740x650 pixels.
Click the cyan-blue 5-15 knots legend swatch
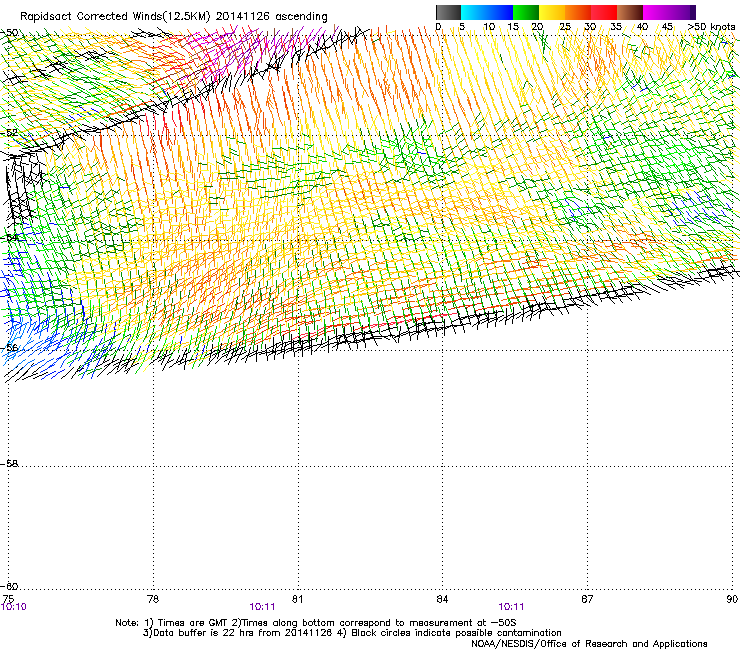click(487, 12)
